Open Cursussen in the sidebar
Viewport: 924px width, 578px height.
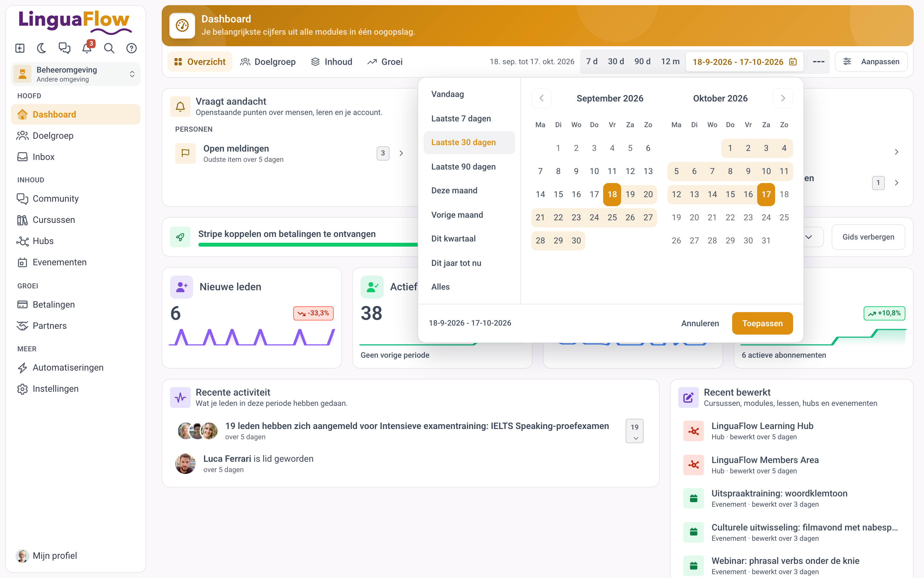(x=76, y=220)
